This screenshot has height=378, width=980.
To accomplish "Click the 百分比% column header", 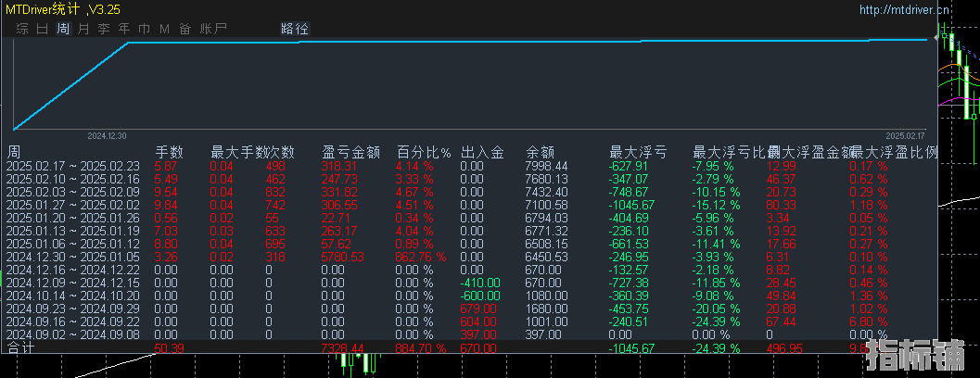I will pos(424,152).
